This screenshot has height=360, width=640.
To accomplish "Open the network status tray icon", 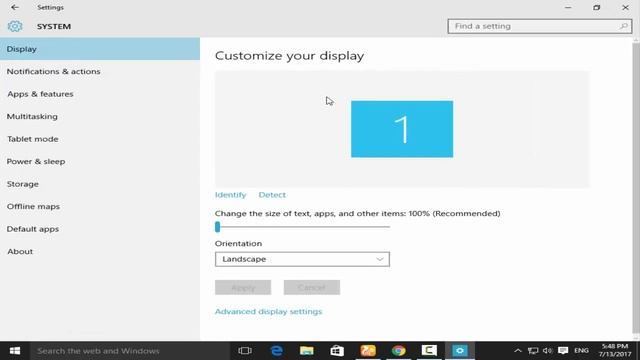I will pyautogui.click(x=533, y=351).
